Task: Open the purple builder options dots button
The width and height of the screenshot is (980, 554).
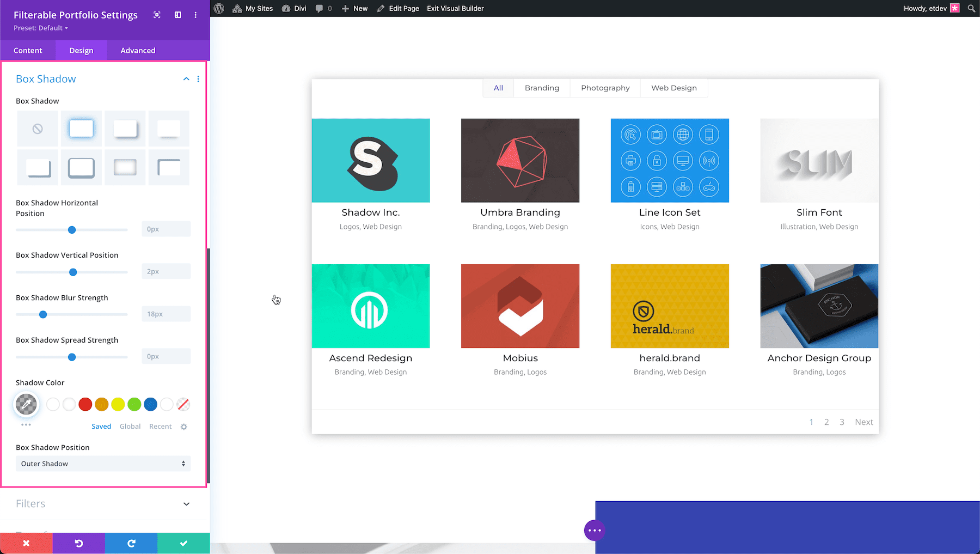Action: 595,530
